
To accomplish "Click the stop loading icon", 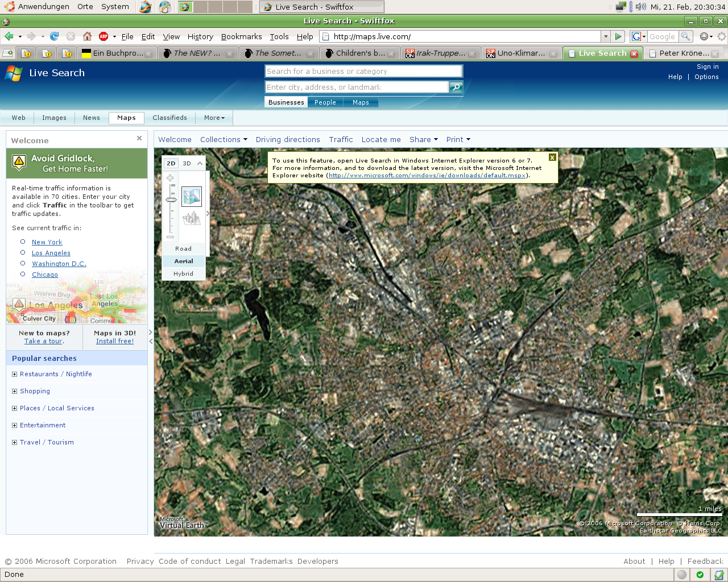I will (71, 36).
